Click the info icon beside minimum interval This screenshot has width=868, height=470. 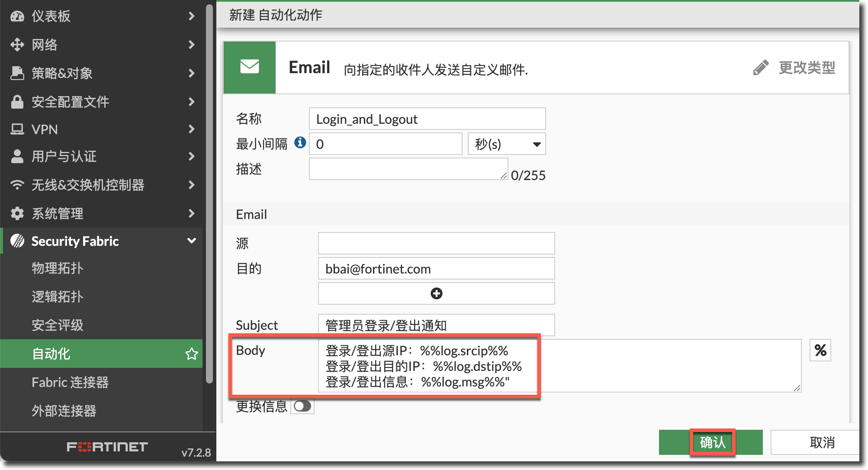tap(300, 143)
